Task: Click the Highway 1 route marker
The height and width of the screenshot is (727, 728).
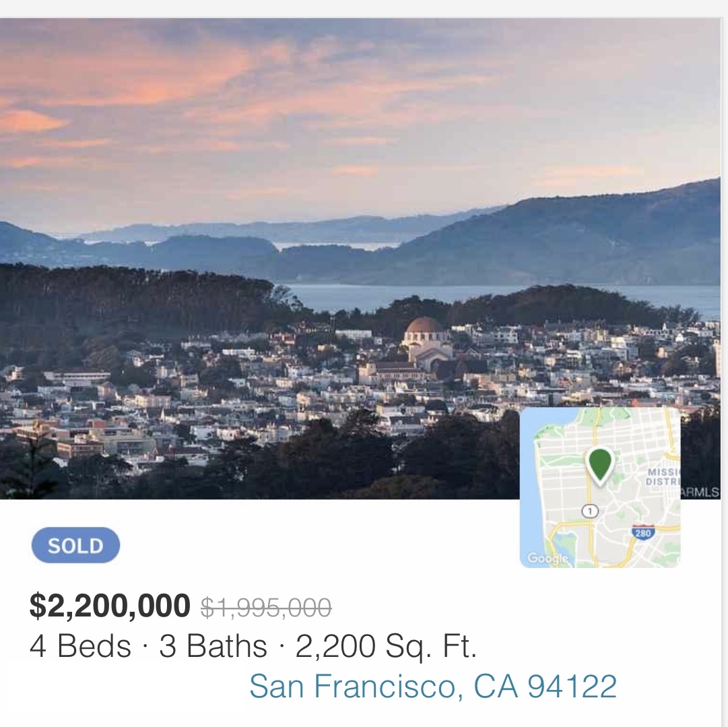Action: click(x=590, y=511)
